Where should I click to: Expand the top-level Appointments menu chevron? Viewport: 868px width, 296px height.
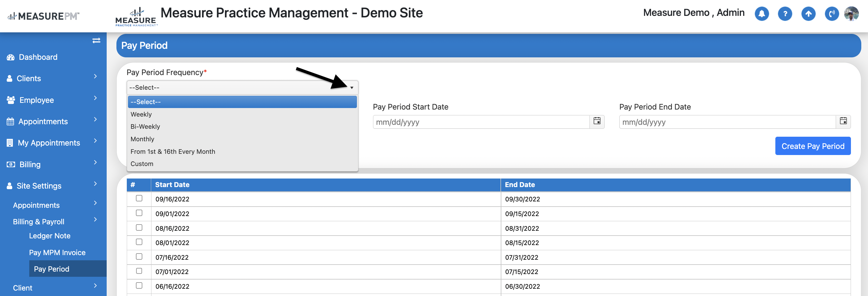tap(95, 120)
